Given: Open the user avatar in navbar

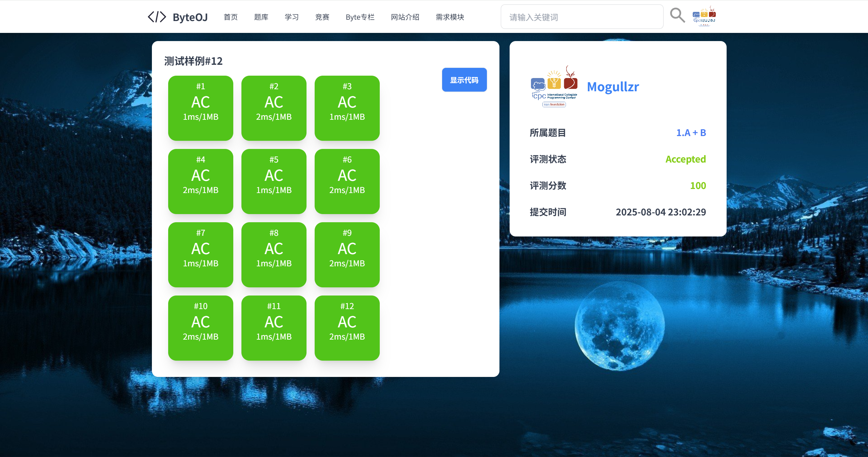Looking at the screenshot, I should point(704,16).
